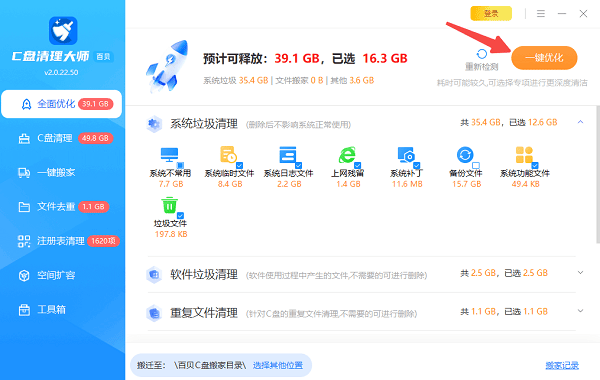Click the 工具箱 toolbox icon
This screenshot has width=600, height=380.
pyautogui.click(x=24, y=310)
